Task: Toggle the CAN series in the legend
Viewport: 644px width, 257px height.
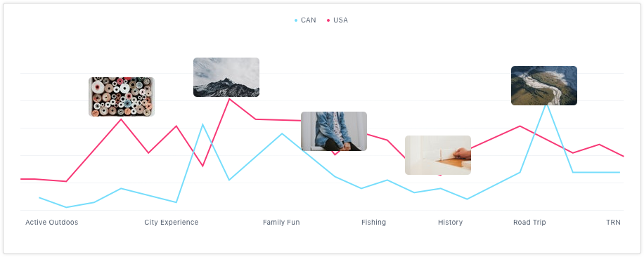Action: (x=305, y=20)
